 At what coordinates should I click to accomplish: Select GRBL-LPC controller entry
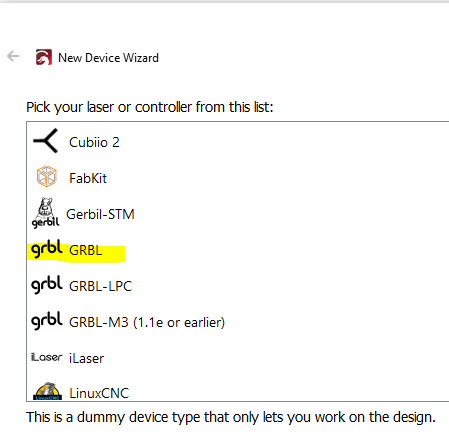pyautogui.click(x=101, y=286)
